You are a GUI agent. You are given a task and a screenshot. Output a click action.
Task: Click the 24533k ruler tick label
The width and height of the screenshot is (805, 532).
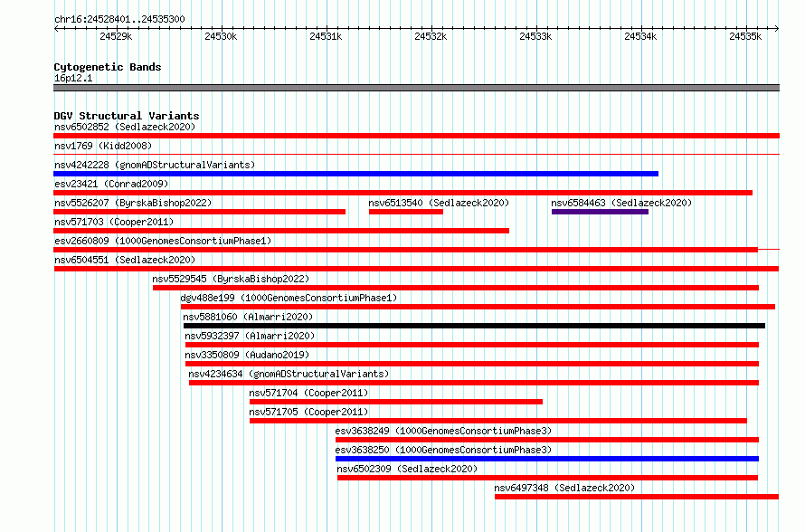pyautogui.click(x=536, y=36)
